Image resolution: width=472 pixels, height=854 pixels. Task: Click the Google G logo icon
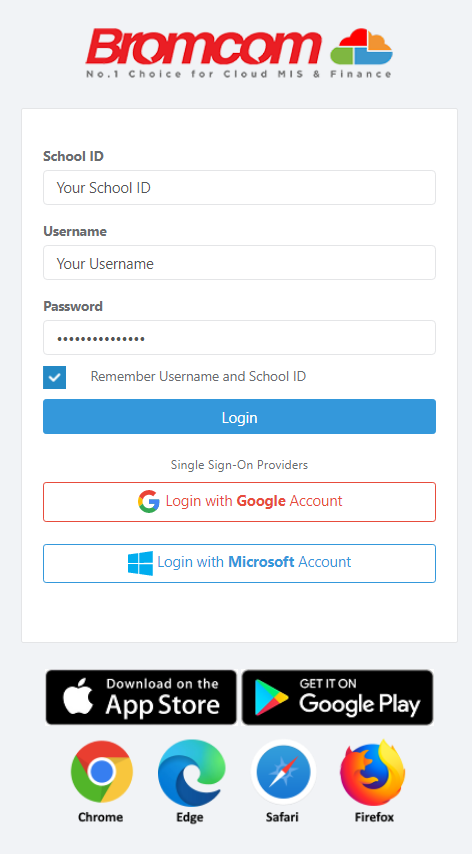point(149,501)
